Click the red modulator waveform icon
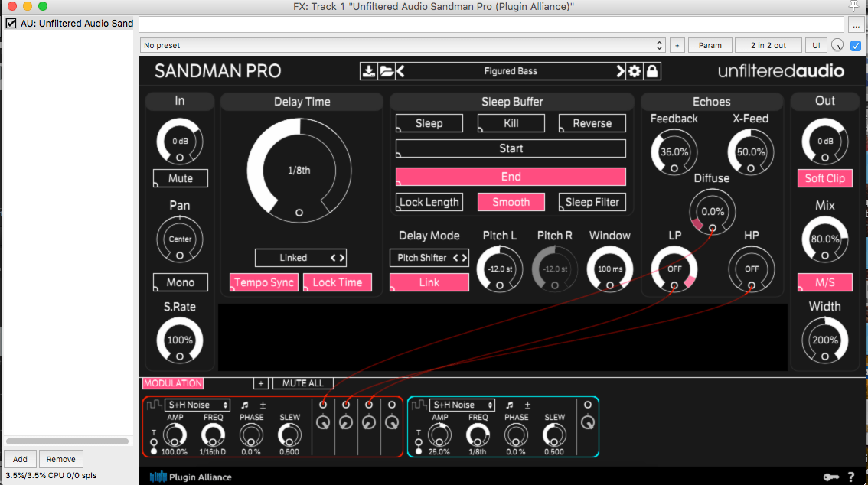The width and height of the screenshot is (868, 485). 154,405
